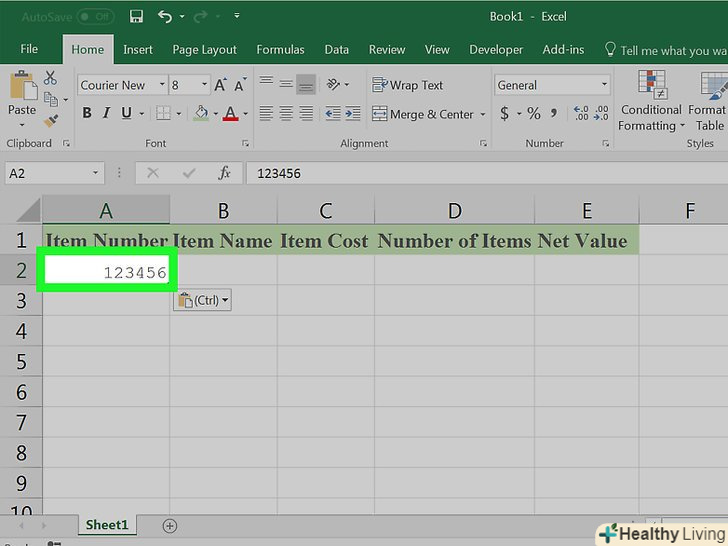Click the Percent Style icon
Screen dimensions: 728x546
(533, 114)
